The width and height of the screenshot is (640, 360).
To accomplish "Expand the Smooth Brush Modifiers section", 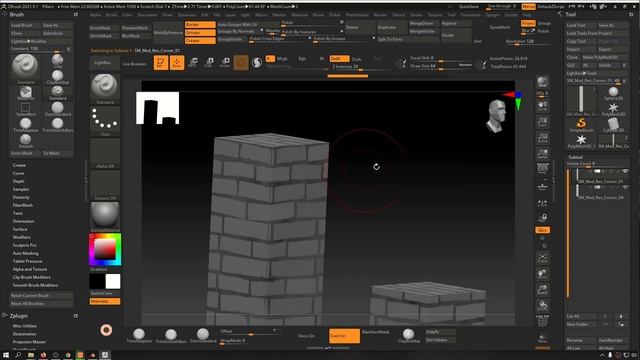I will pos(35,285).
